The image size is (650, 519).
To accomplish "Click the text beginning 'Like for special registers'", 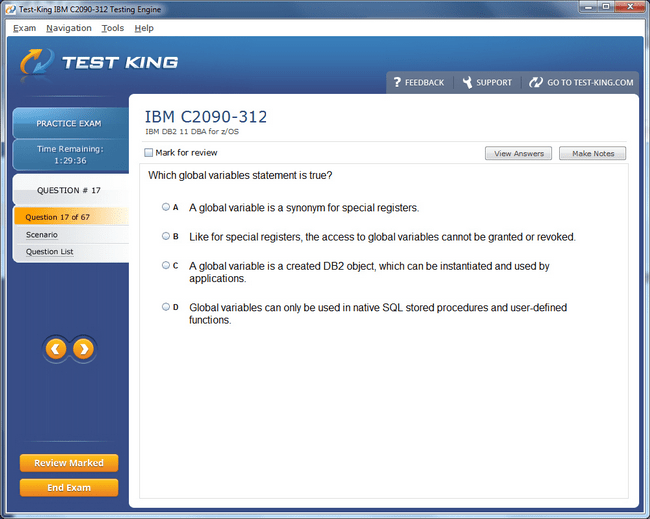I will pyautogui.click(x=382, y=237).
